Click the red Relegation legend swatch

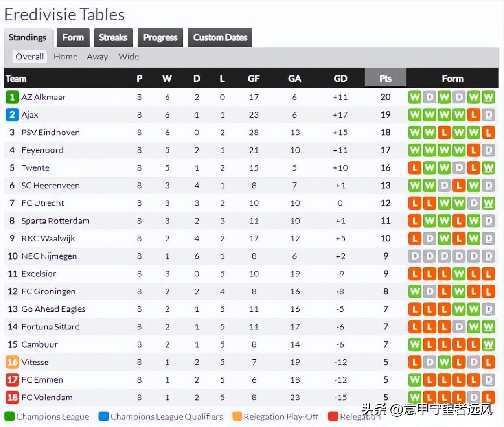tap(333, 416)
